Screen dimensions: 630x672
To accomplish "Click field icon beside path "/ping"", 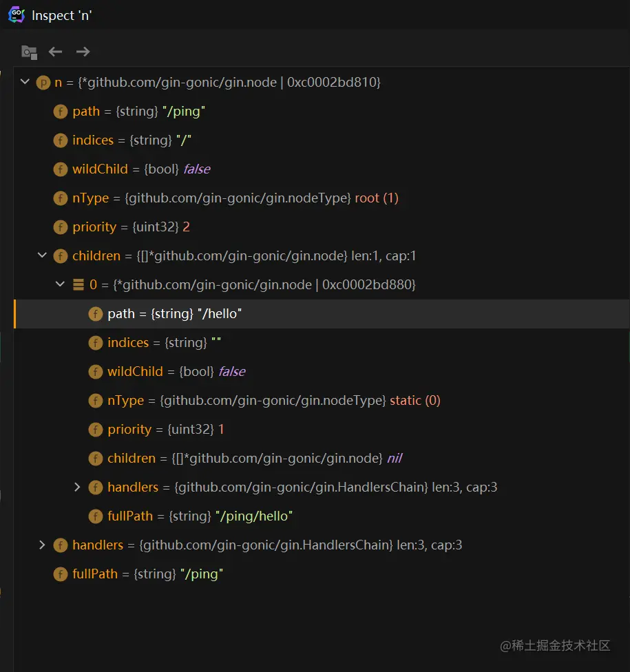I will 61,112.
